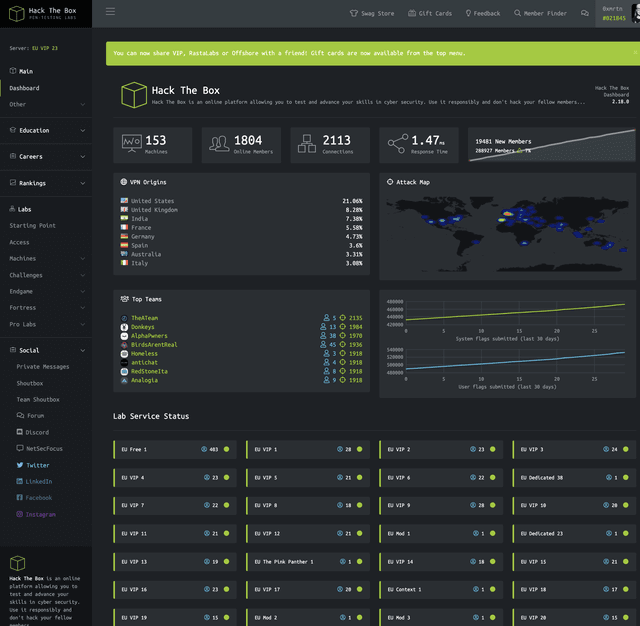Viewport: 640px width, 626px height.
Task: Open Starting Point under Labs
Action: coord(32,225)
